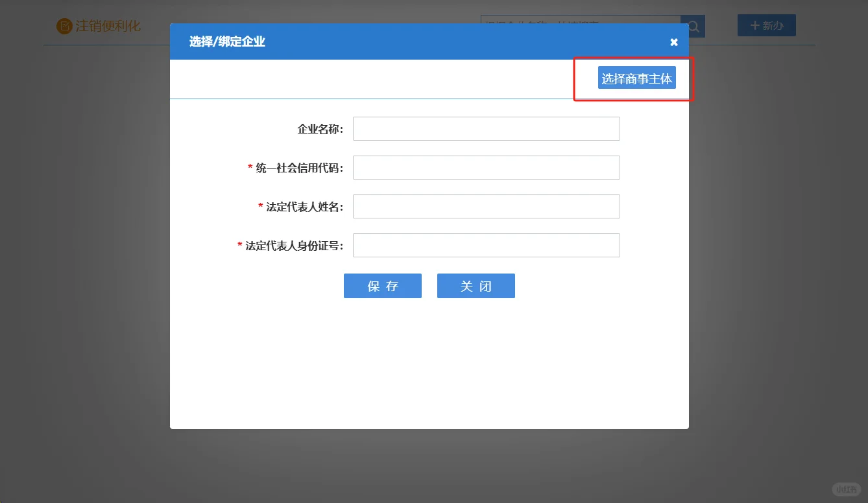Click the red asterisk beside 统一社会信用代码
This screenshot has width=868, height=503.
click(x=249, y=167)
